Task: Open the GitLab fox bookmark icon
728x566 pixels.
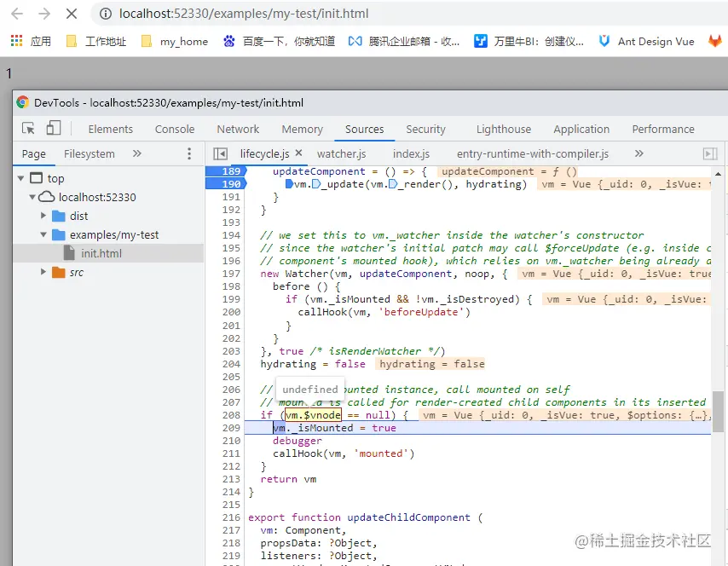Action: pos(715,41)
